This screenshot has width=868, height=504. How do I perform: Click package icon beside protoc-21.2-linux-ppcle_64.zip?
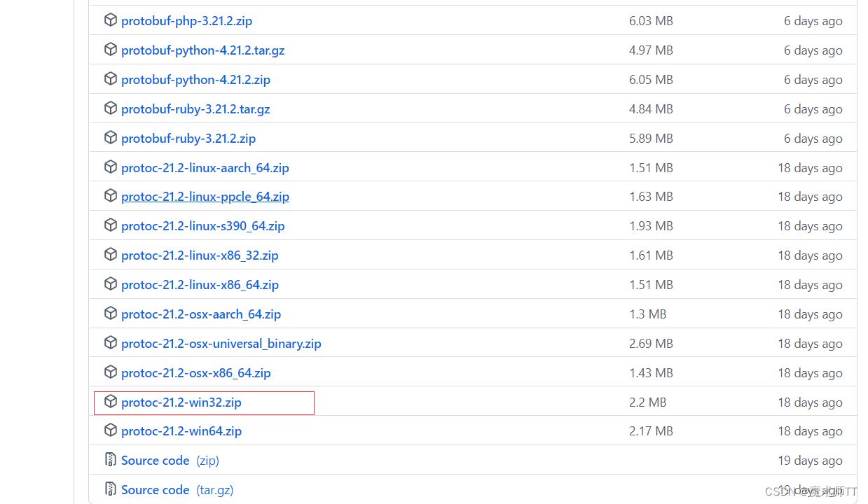(110, 196)
